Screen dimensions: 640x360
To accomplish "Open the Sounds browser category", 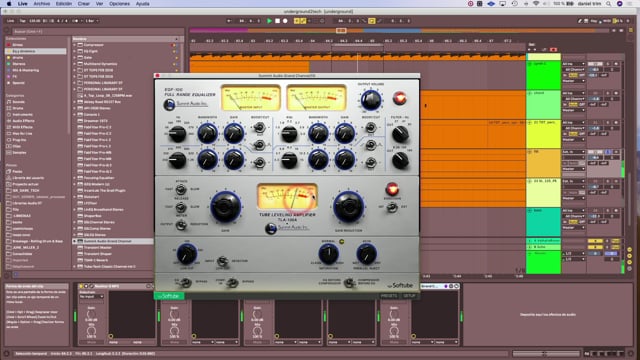I will coord(18,102).
